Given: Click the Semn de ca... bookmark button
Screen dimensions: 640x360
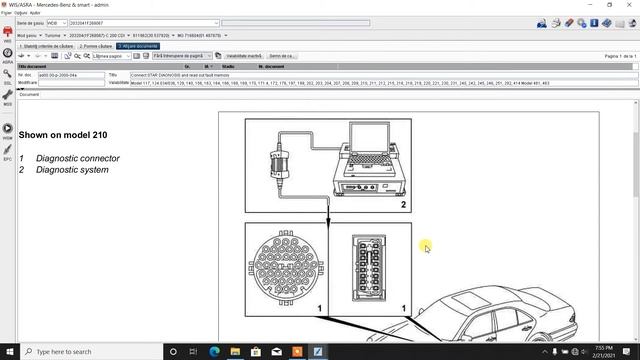Looking at the screenshot, I should [281, 56].
